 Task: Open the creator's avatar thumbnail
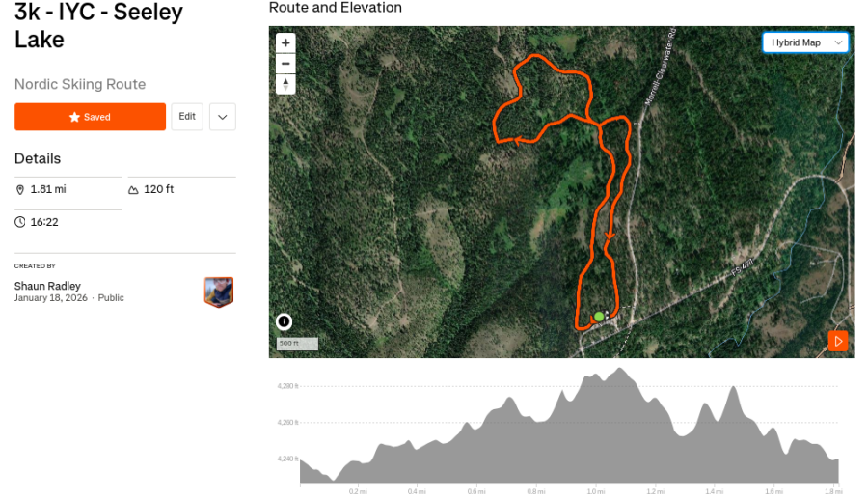coord(219,292)
